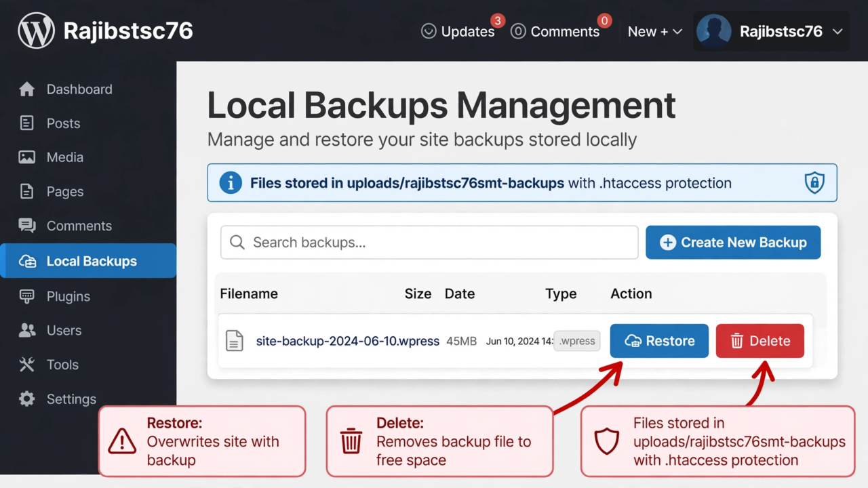Click the Tools wrench icon
The height and width of the screenshot is (488, 868).
coord(26,365)
